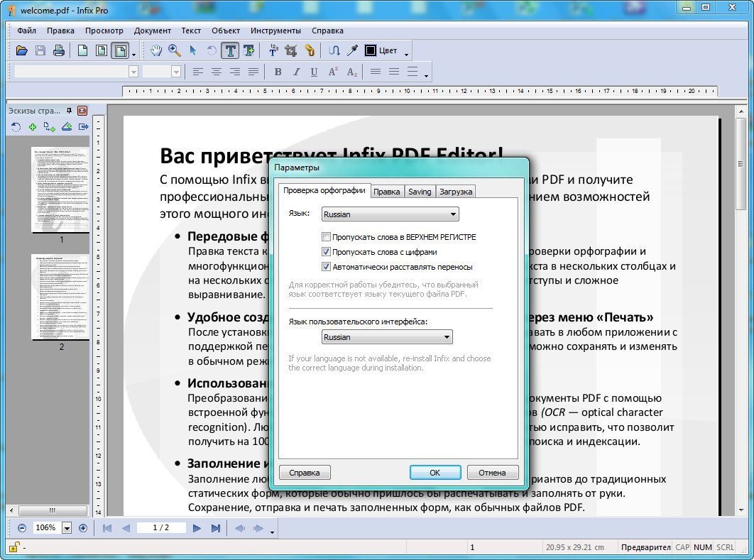Viewport: 754px width, 560px height.
Task: Click the Print icon in the toolbar
Action: (x=59, y=50)
